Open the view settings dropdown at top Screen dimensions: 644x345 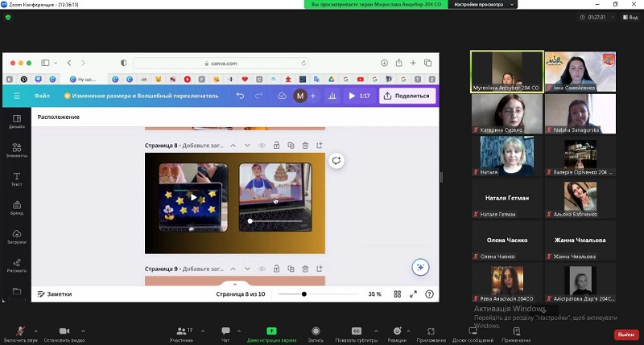point(481,4)
